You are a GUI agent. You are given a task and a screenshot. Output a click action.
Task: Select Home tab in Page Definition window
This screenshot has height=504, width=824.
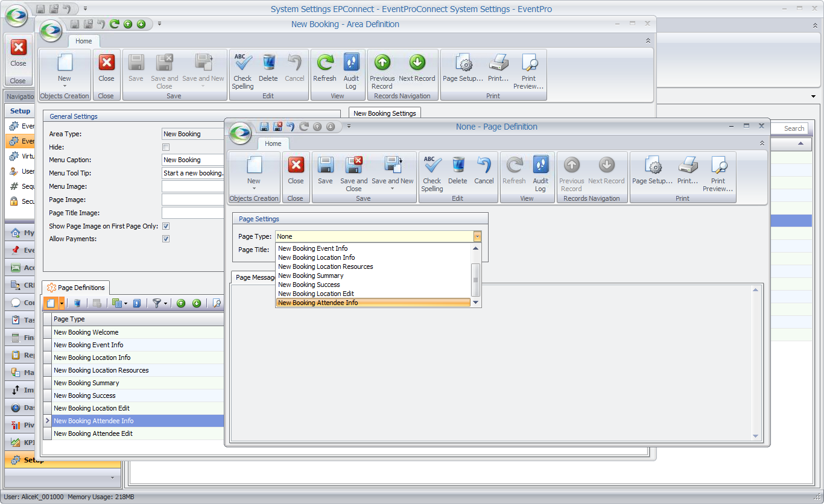click(x=273, y=143)
